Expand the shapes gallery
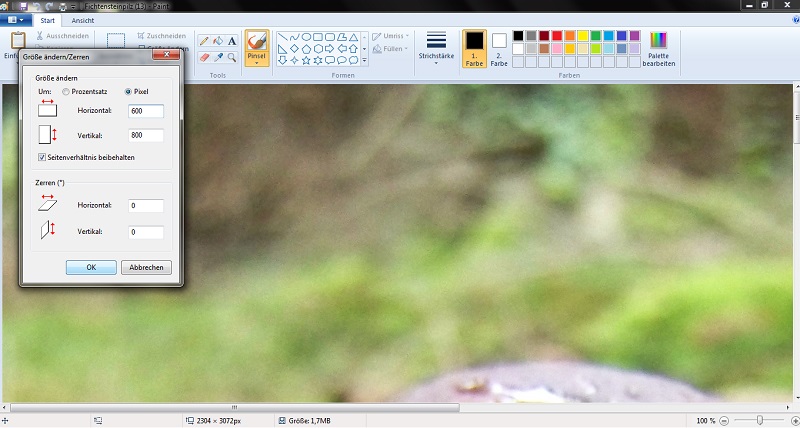The image size is (800, 428). 365,61
